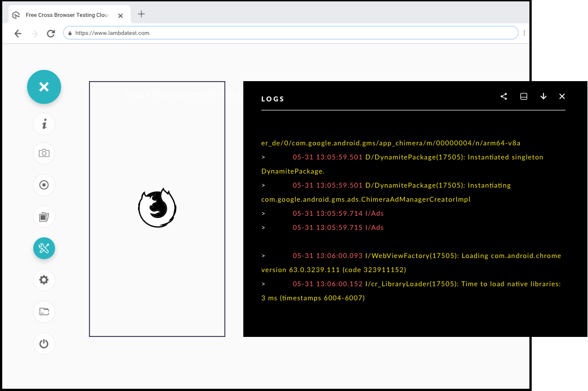The image size is (588, 391).
Task: Collapse the floating toolbar with the teal X
Action: point(44,87)
